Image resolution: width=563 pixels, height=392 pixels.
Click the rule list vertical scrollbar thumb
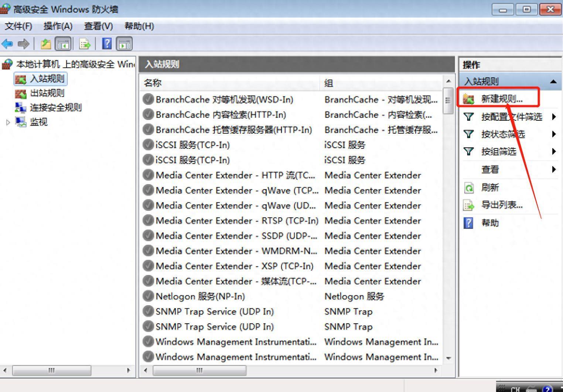pos(448,100)
